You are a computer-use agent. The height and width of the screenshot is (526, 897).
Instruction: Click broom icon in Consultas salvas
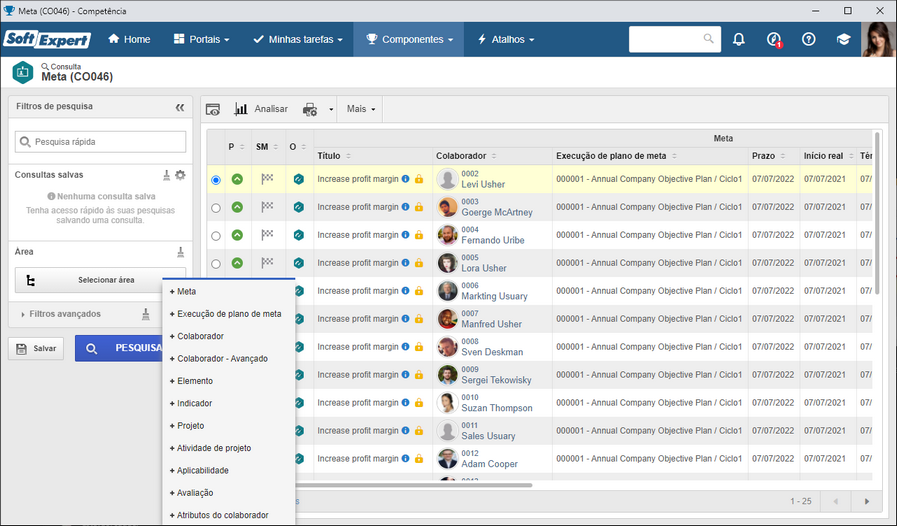[x=166, y=175]
